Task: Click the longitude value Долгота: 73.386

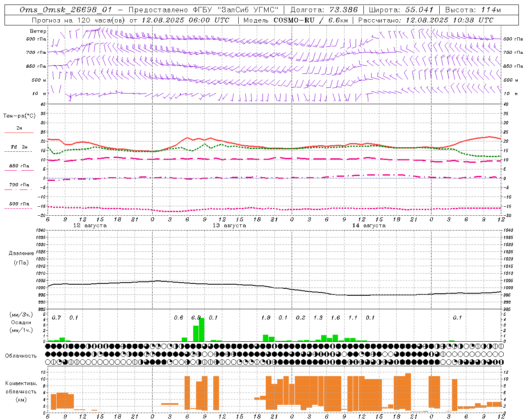Action: point(324,10)
